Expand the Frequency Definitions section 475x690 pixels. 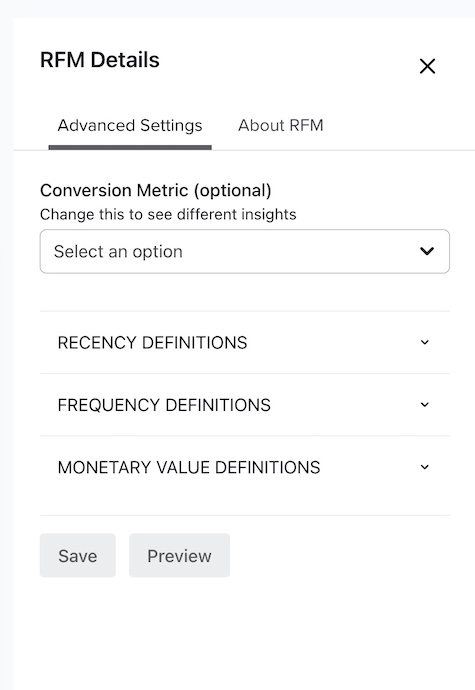click(x=245, y=405)
